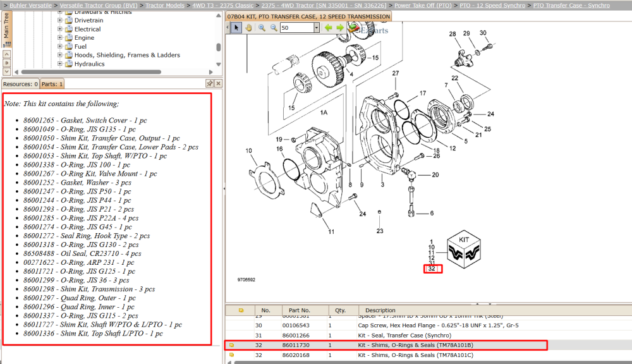The image size is (632, 364).
Task: Click the zoom in magnifier
Action: (x=262, y=28)
